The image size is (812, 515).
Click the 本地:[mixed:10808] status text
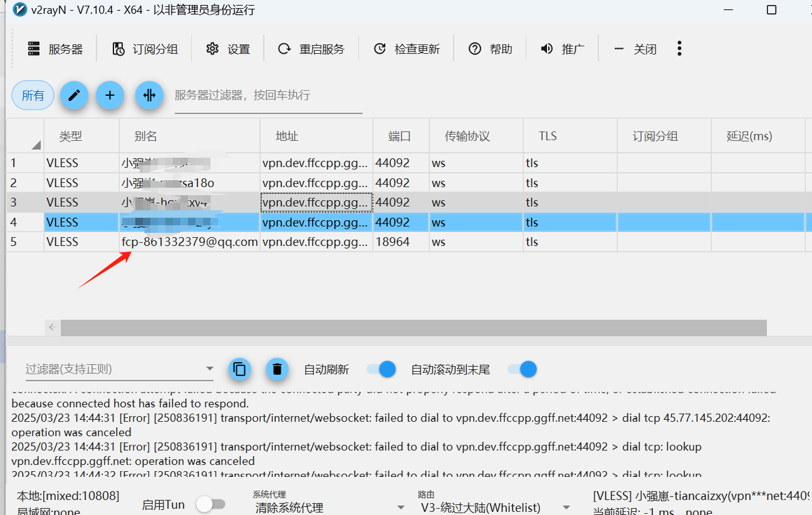(x=68, y=495)
